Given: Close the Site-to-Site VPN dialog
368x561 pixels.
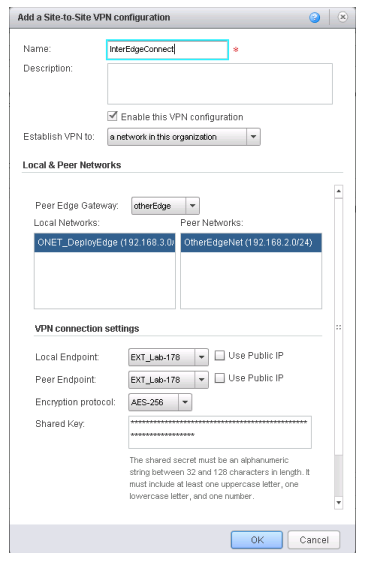Looking at the screenshot, I should (x=342, y=17).
